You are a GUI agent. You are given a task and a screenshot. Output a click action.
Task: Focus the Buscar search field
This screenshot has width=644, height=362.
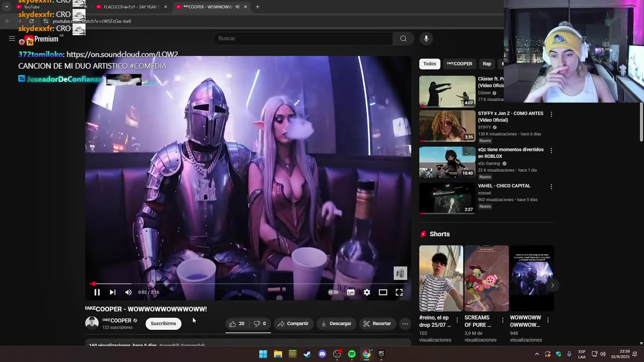[x=303, y=39]
